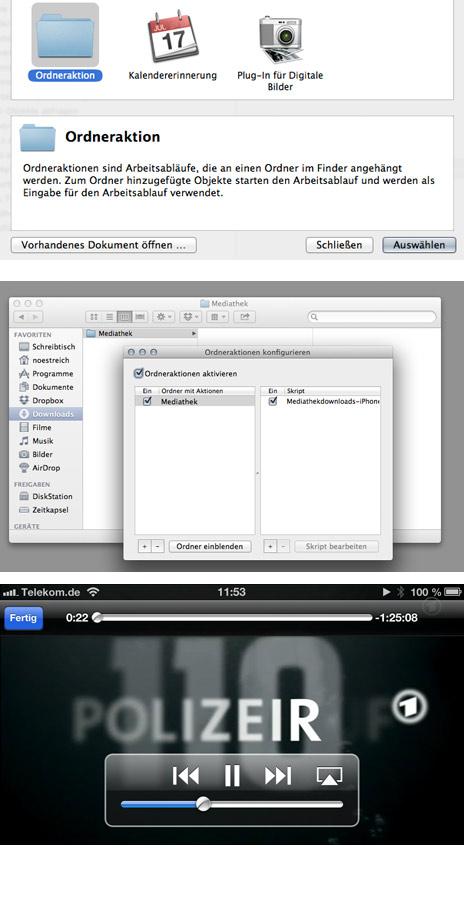The image size is (464, 900).
Task: Open the Finder gear action menu
Action: click(x=164, y=317)
